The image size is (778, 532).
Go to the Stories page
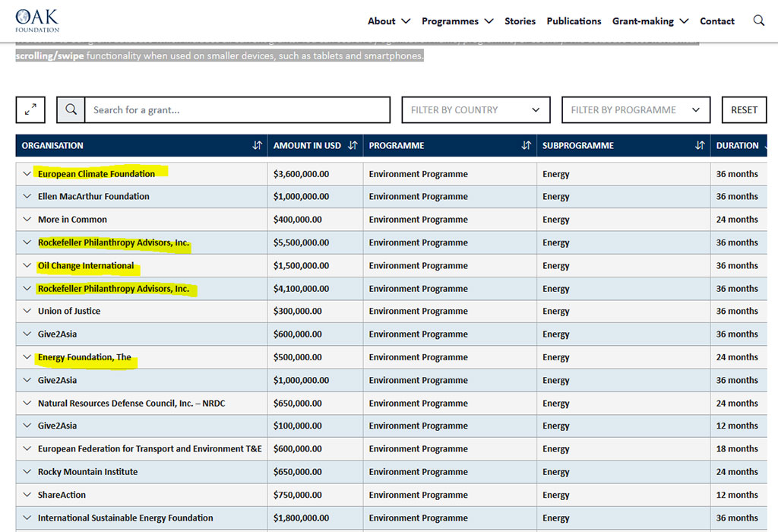[520, 21]
